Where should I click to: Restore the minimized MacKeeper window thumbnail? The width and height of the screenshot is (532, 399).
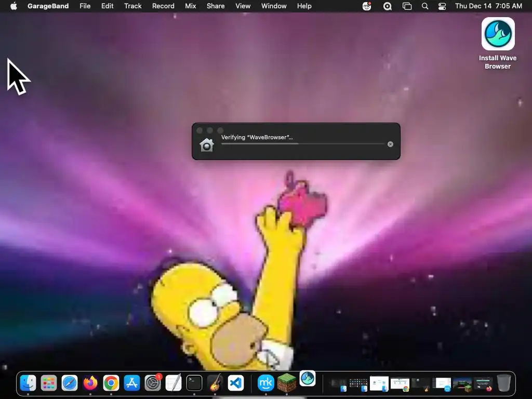point(443,384)
